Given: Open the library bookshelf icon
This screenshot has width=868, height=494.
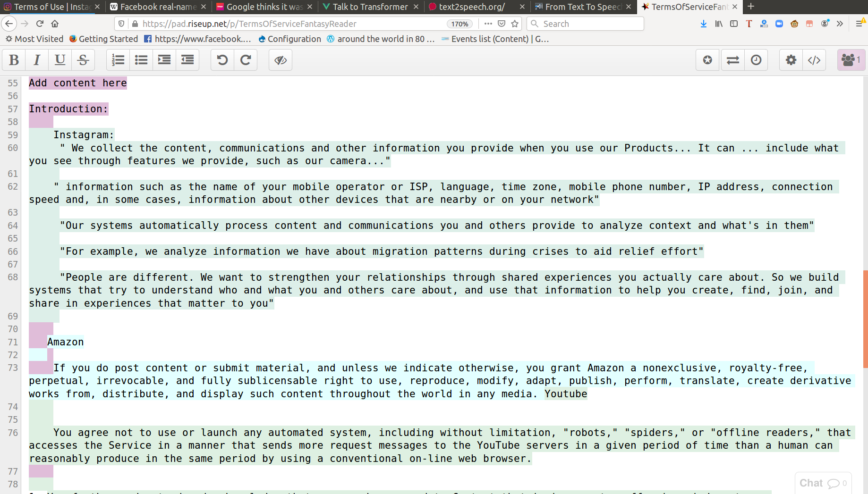Looking at the screenshot, I should pyautogui.click(x=719, y=24).
